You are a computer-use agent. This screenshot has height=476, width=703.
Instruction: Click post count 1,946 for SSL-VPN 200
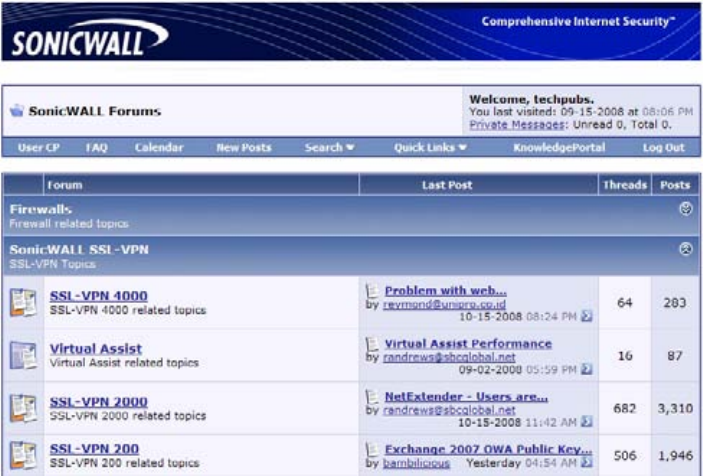point(675,455)
